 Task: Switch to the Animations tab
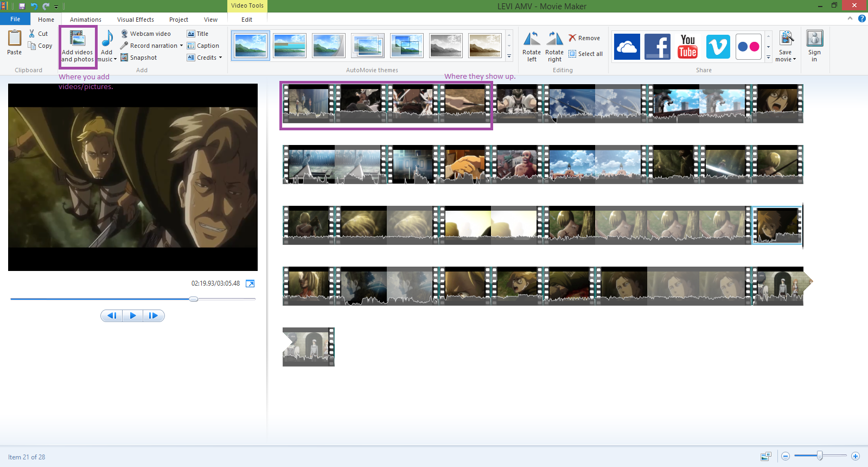86,20
